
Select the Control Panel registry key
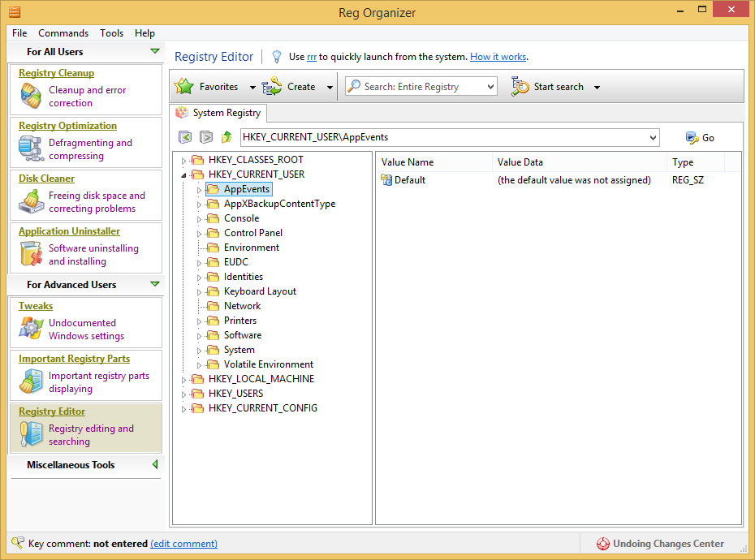(x=252, y=233)
